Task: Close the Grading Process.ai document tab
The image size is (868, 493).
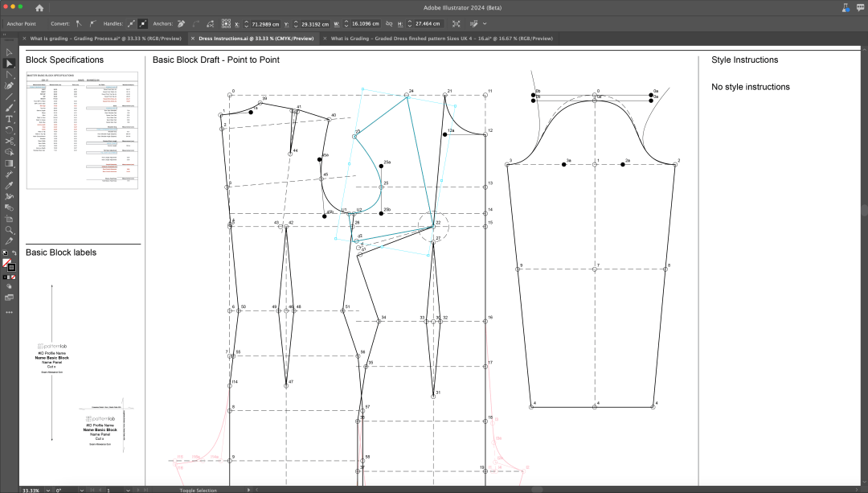Action: pos(24,39)
